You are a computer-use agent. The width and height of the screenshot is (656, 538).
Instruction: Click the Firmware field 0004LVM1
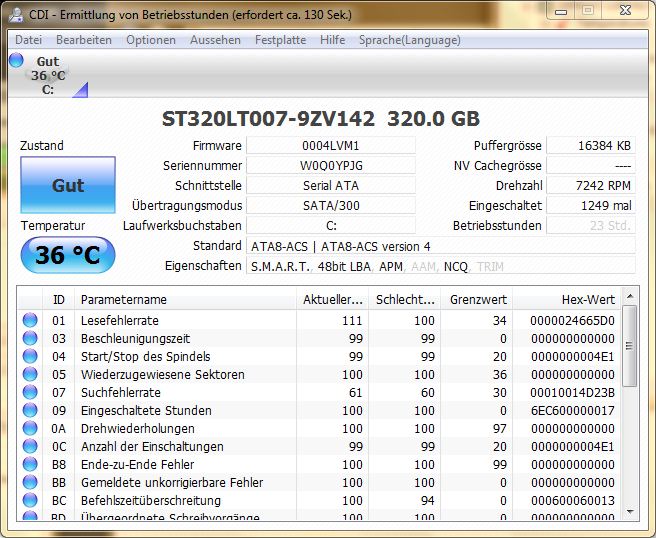[x=331, y=146]
